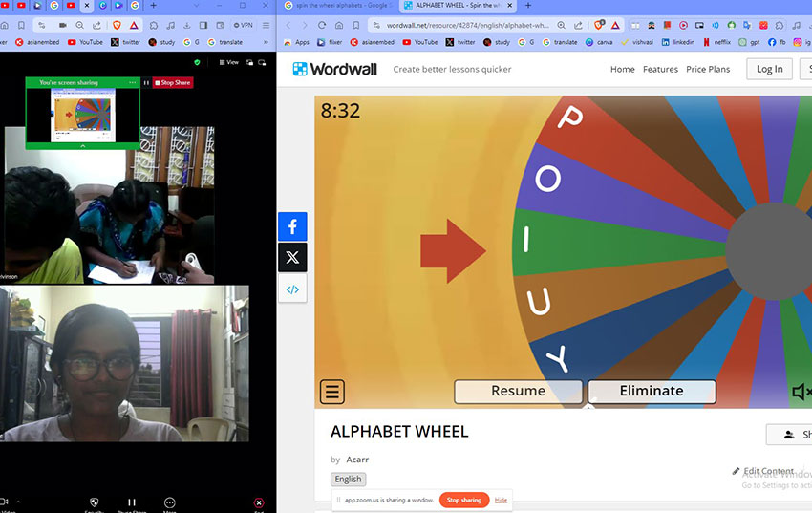Viewport: 812px width, 513px height.
Task: Open the Home link on Wordwall
Action: point(623,69)
